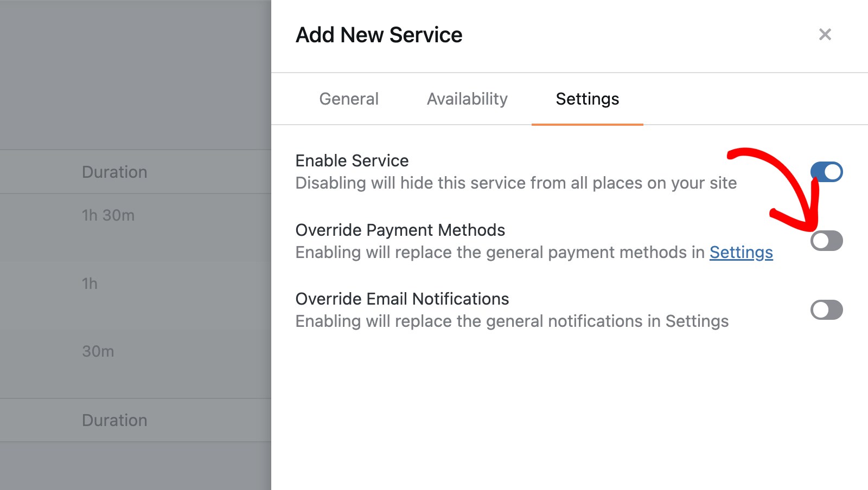The width and height of the screenshot is (868, 490).
Task: Click the disabling service description text
Action: pyautogui.click(x=516, y=183)
